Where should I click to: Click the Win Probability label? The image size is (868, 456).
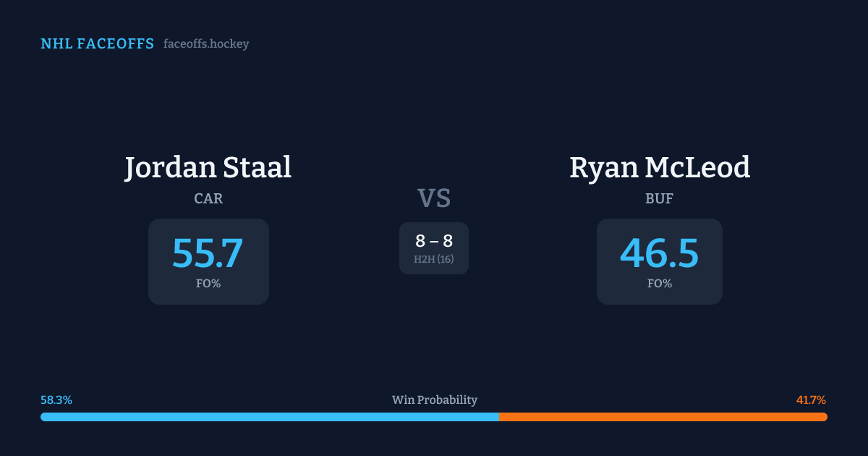pyautogui.click(x=434, y=400)
